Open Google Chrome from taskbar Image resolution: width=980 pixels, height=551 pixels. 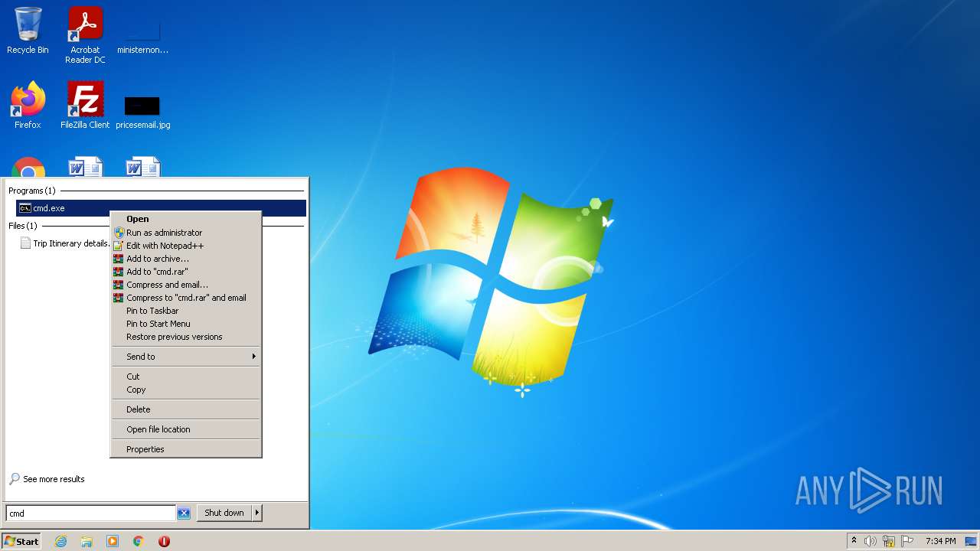tap(139, 541)
